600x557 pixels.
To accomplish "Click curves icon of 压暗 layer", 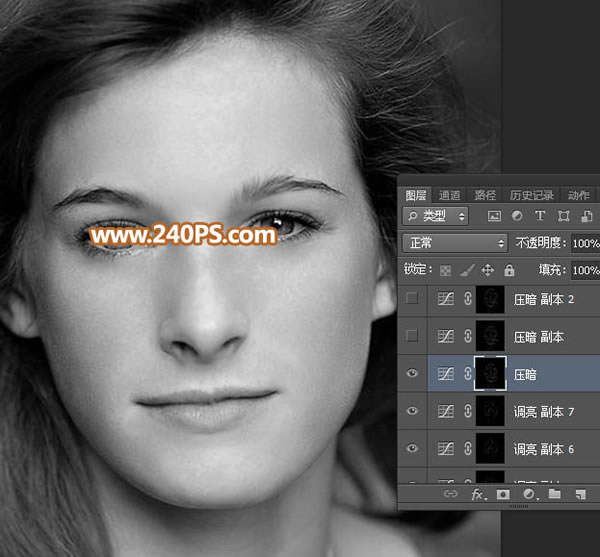I will click(x=446, y=373).
